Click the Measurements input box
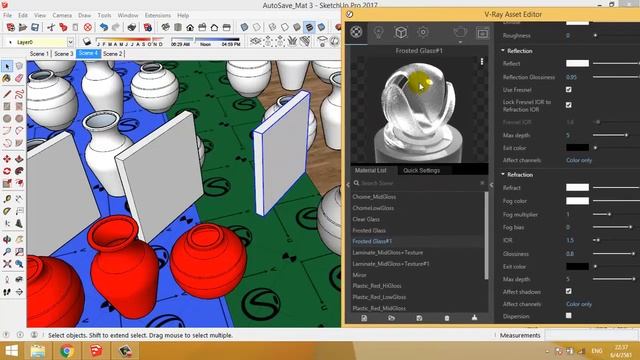640x360 pixels. click(591, 335)
